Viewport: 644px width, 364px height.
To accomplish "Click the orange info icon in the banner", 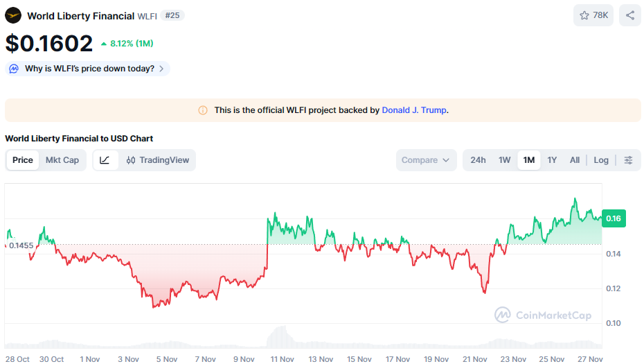I will coord(203,110).
